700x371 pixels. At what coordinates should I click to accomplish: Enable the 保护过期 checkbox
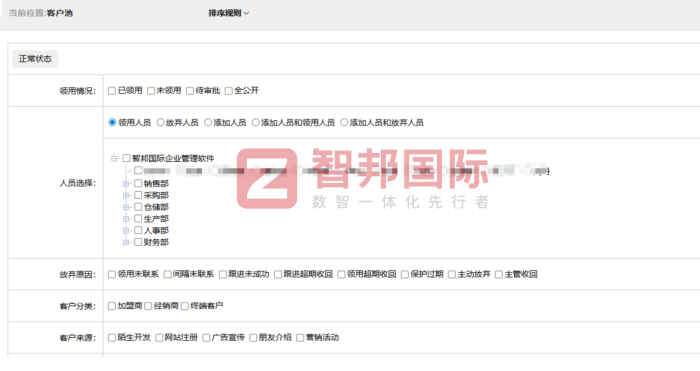pos(404,274)
